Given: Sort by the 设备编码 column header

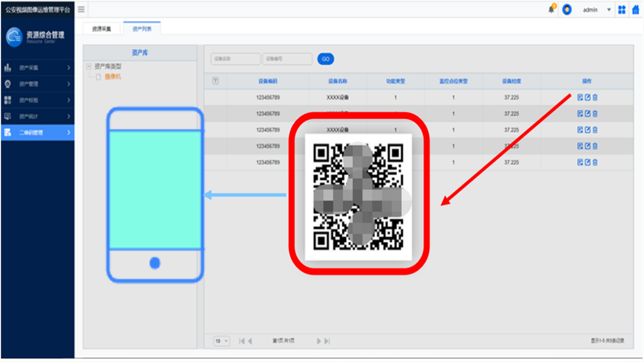Looking at the screenshot, I should tap(268, 81).
